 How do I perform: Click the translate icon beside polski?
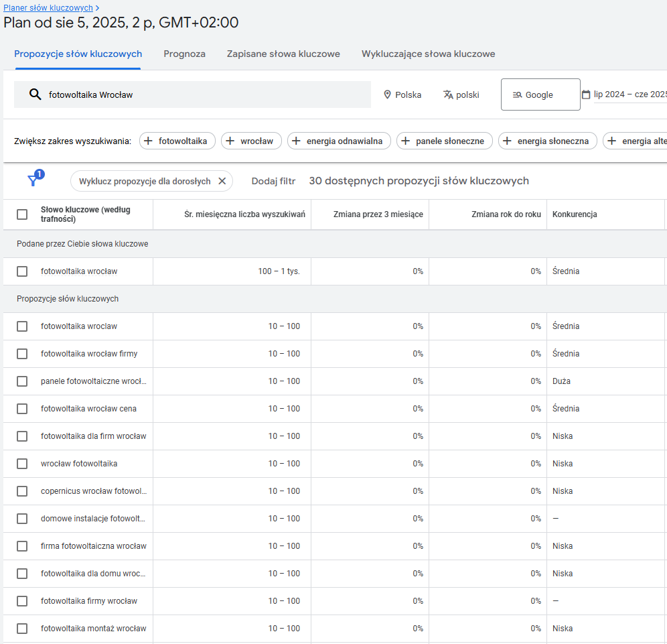click(x=448, y=94)
